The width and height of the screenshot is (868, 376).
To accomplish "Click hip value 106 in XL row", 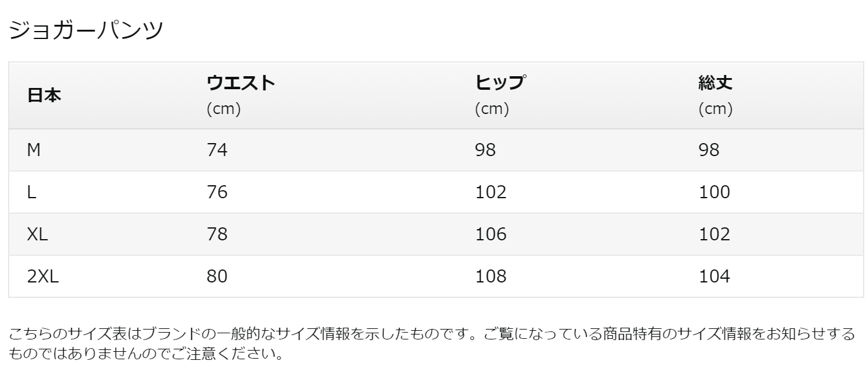I will click(491, 234).
